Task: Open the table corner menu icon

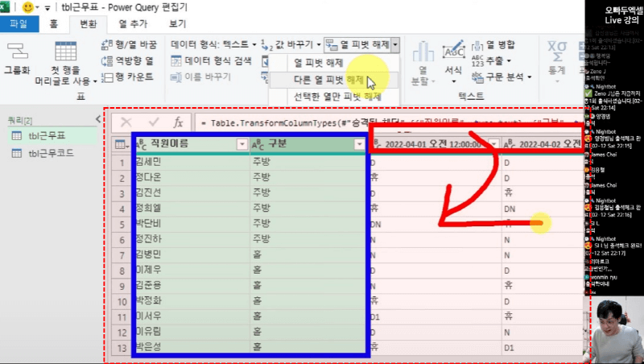Action: click(x=122, y=144)
